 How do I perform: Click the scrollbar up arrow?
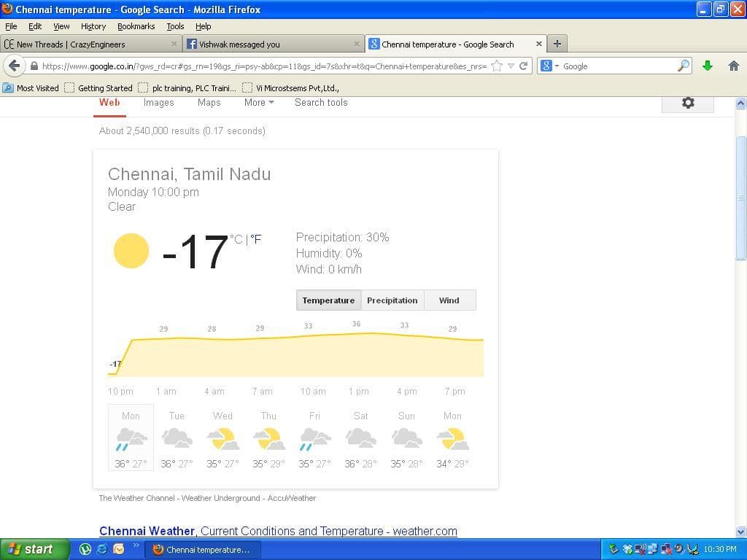tap(740, 103)
